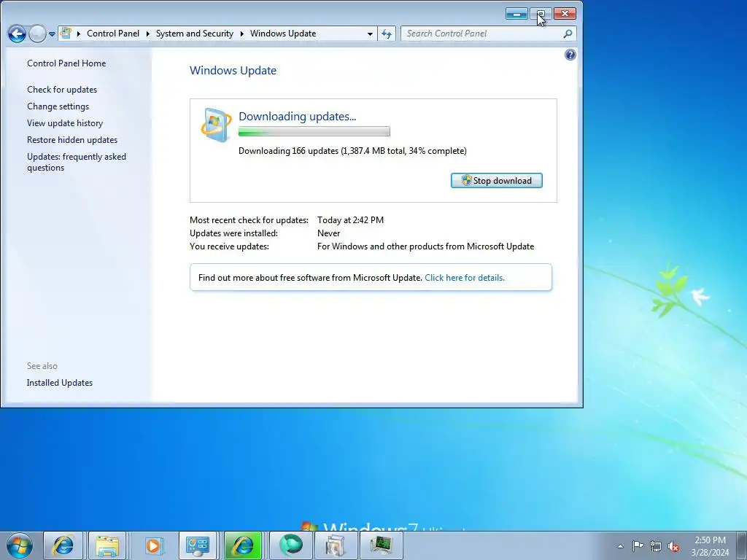Open the green monitor icon on taskbar
This screenshot has height=560, width=747.
tap(381, 545)
